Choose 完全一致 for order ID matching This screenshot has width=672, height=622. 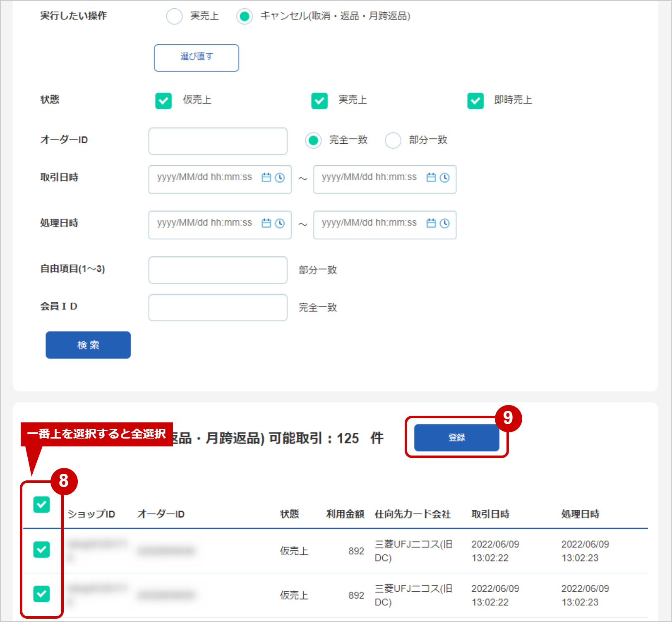(x=313, y=140)
